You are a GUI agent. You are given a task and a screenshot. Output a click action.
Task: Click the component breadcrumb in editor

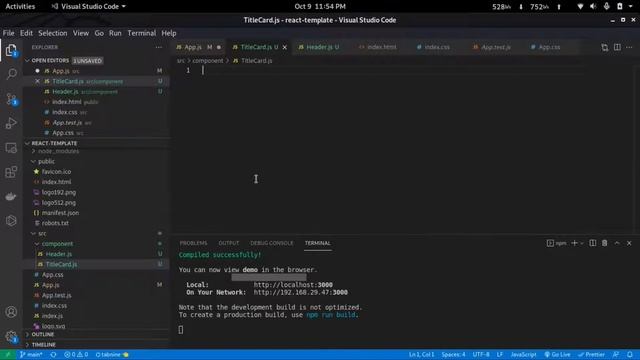click(208, 61)
